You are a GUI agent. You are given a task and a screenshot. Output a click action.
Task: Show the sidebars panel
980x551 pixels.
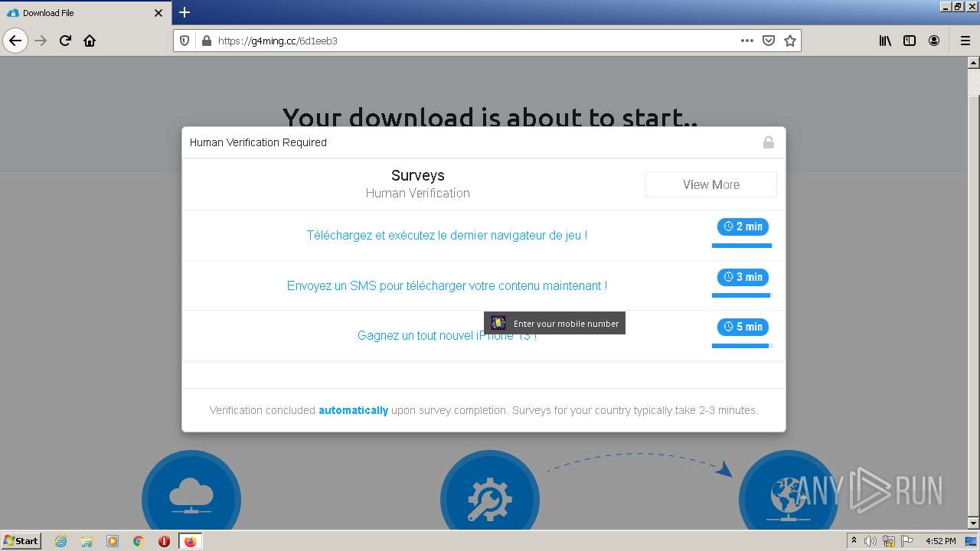(910, 41)
